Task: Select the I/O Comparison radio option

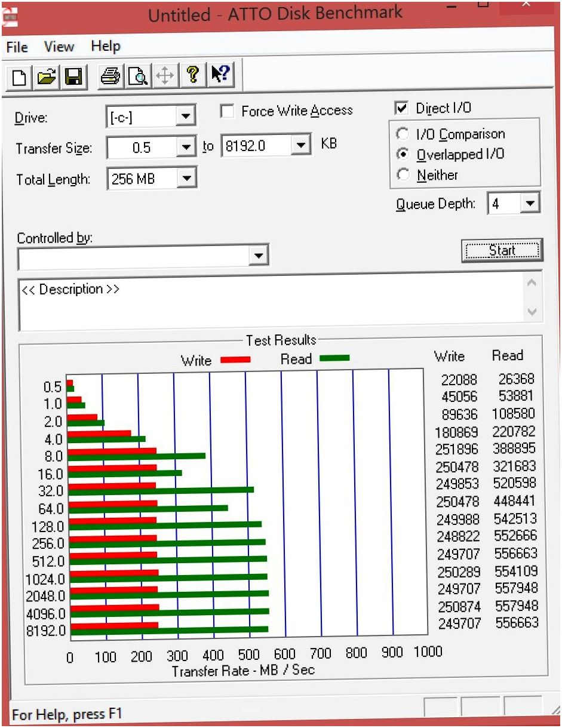Action: click(x=404, y=134)
